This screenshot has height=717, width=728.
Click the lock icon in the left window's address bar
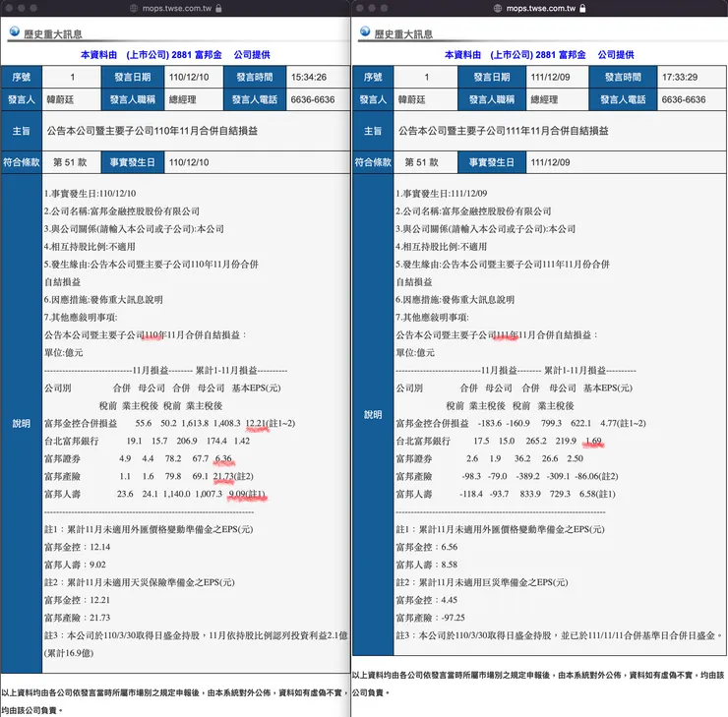pyautogui.click(x=218, y=8)
